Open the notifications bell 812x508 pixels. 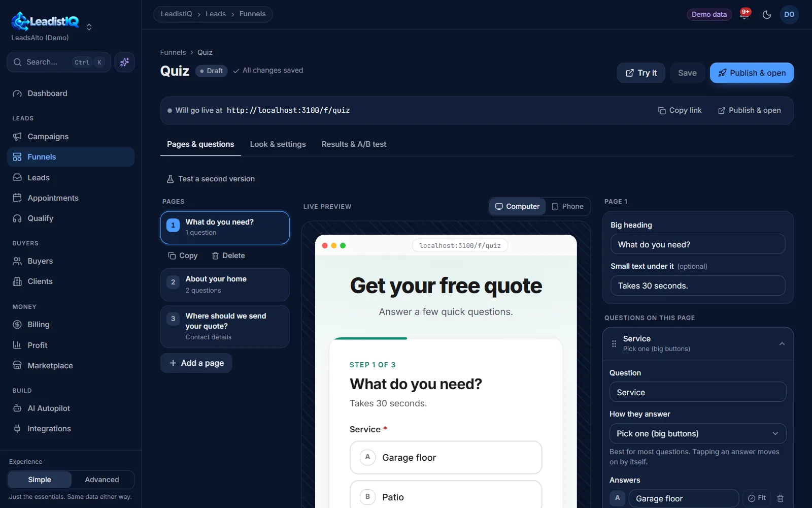tap(744, 14)
